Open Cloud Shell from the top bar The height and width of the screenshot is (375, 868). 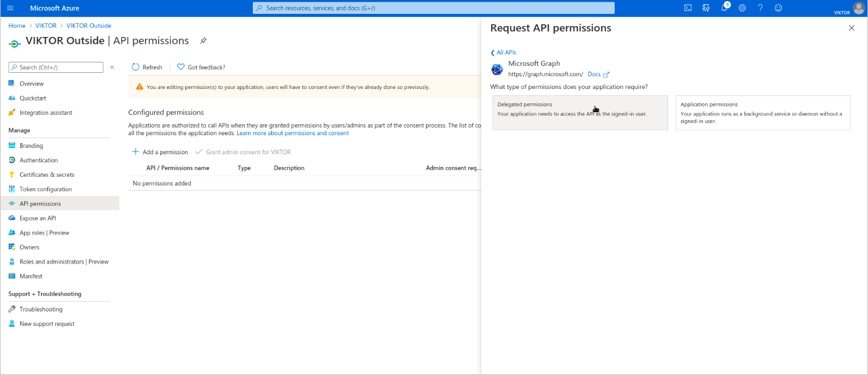(687, 8)
